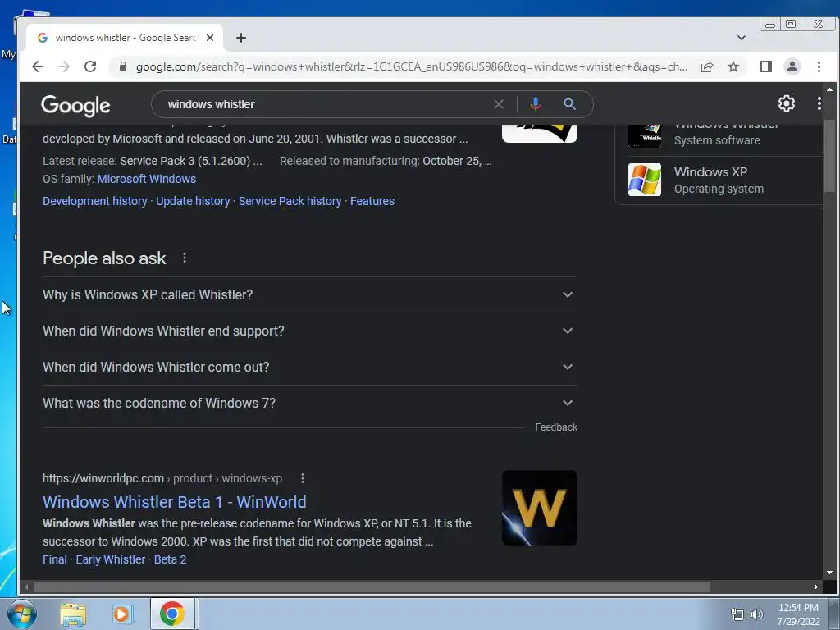
Task: Expand Why is Windows XP called Whistler
Action: point(309,294)
